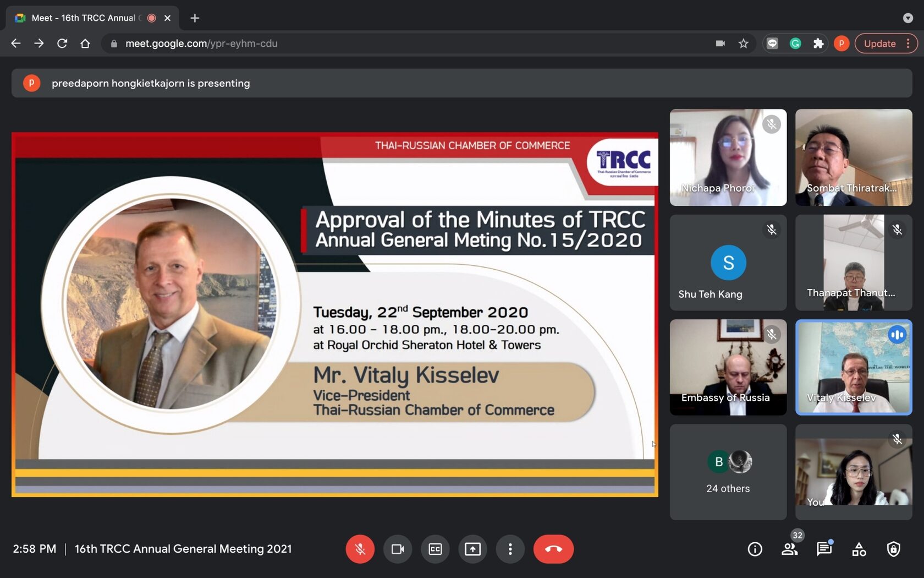Click the muted mic icon on Shu Teh Kang

point(772,230)
